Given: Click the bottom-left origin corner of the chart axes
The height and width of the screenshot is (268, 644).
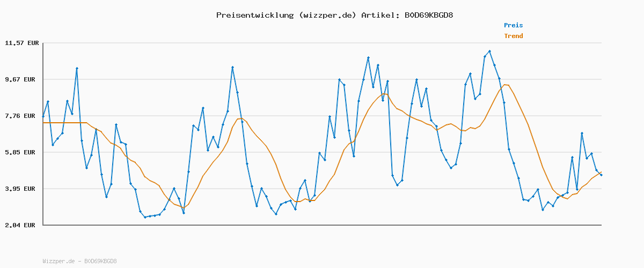Looking at the screenshot, I should click(x=43, y=225).
